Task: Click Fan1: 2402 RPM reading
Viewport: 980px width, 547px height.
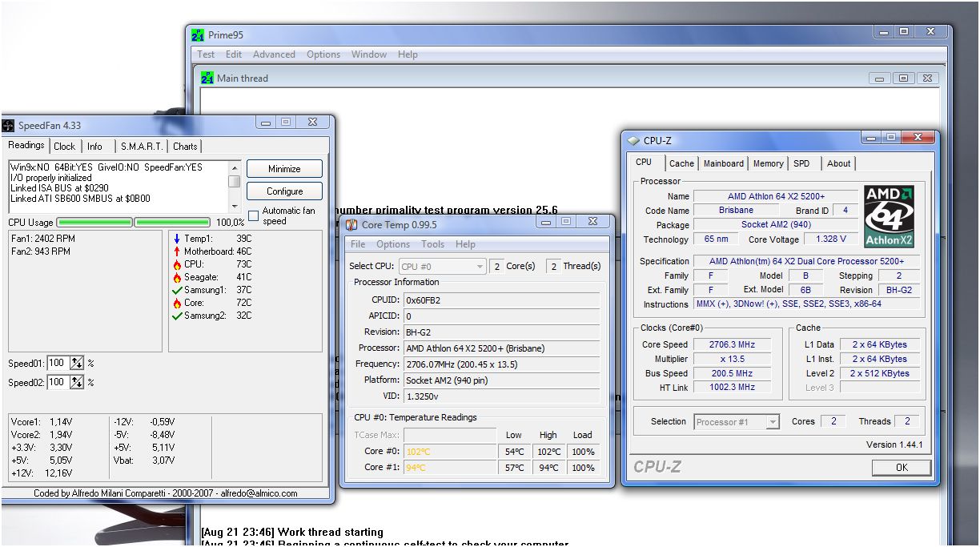Action: 43,239
